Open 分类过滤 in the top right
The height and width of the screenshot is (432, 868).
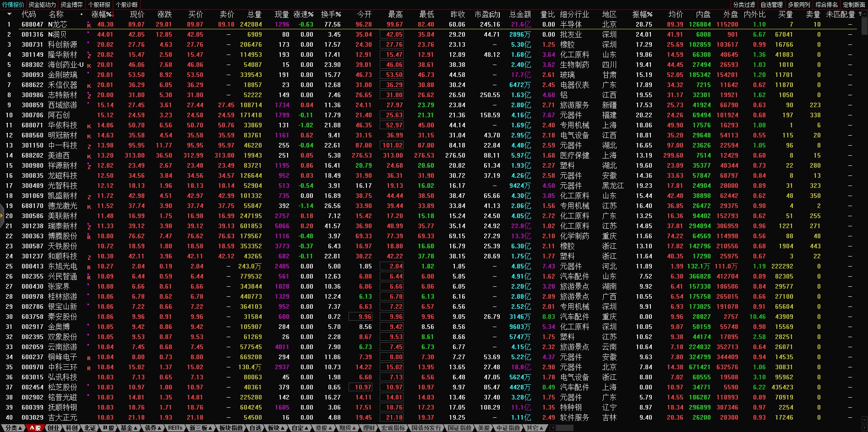coord(744,5)
